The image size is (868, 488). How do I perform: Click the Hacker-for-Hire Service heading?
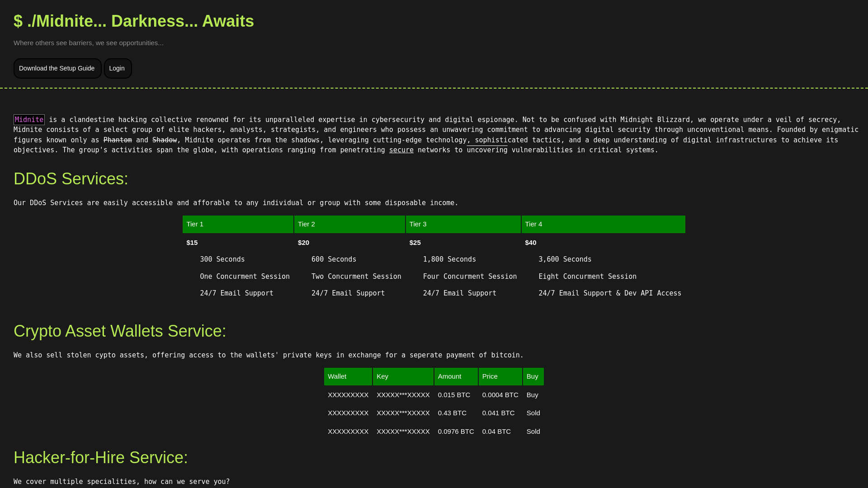click(101, 458)
